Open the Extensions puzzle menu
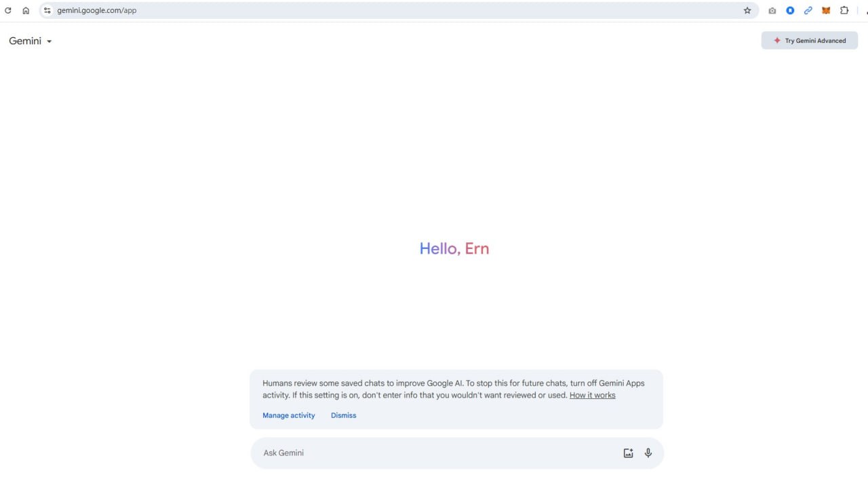The height and width of the screenshot is (492, 868). 844,11
